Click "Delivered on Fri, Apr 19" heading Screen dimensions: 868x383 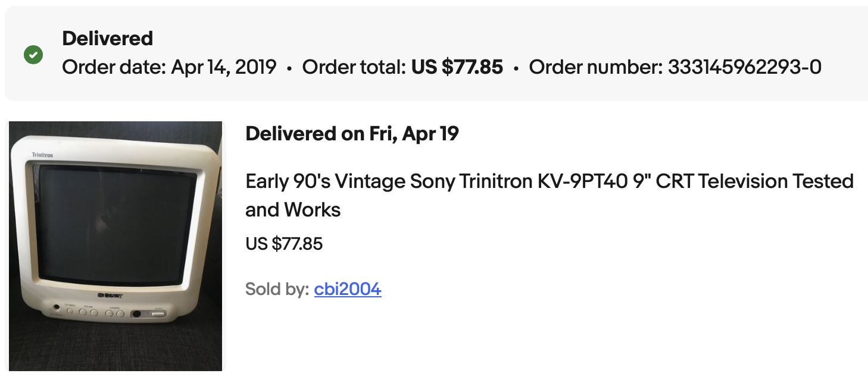point(352,134)
